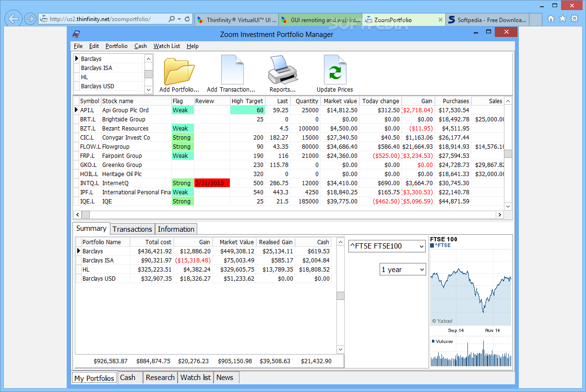The height and width of the screenshot is (392, 586).
Task: Open the File menu
Action: (78, 46)
